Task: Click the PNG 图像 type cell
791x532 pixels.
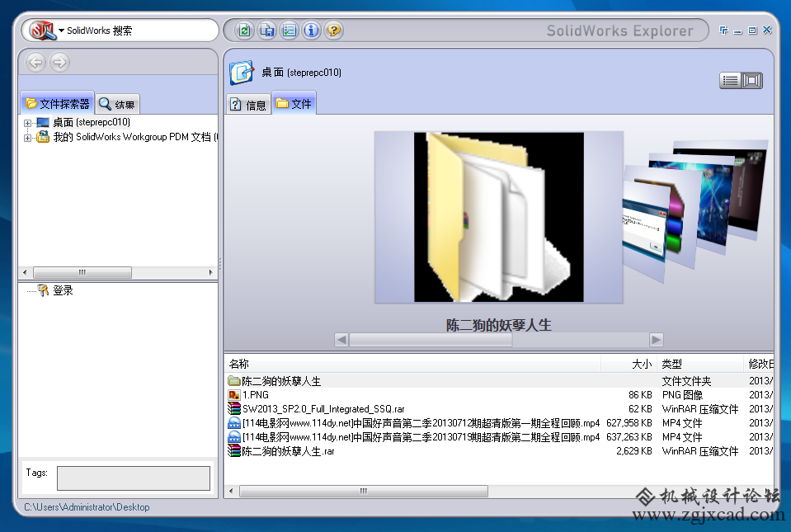Action: [x=682, y=395]
